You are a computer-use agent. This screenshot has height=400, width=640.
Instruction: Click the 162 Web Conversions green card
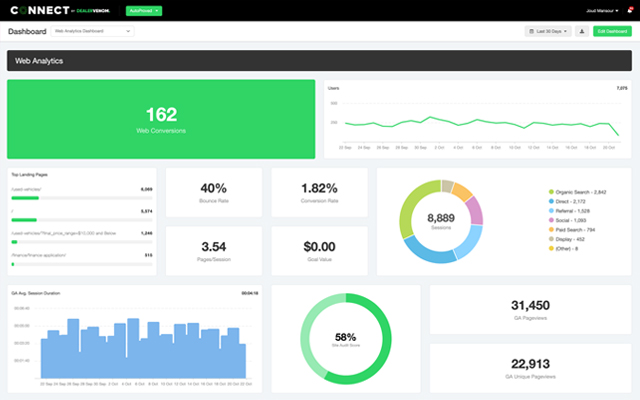click(x=161, y=119)
